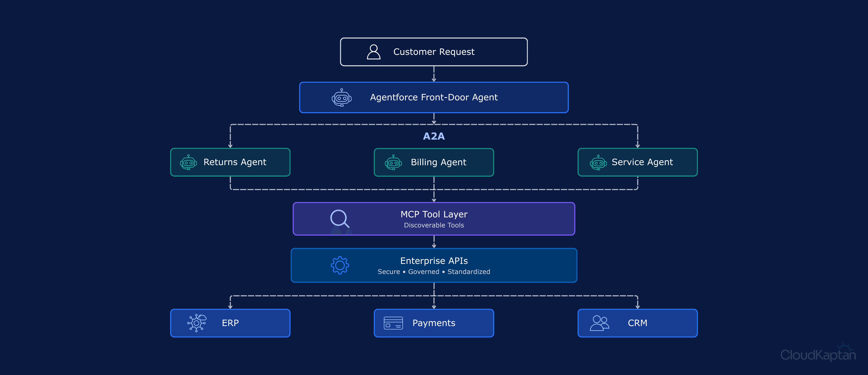868x375 pixels.
Task: Click the Enterprise APIs title
Action: coord(434,261)
